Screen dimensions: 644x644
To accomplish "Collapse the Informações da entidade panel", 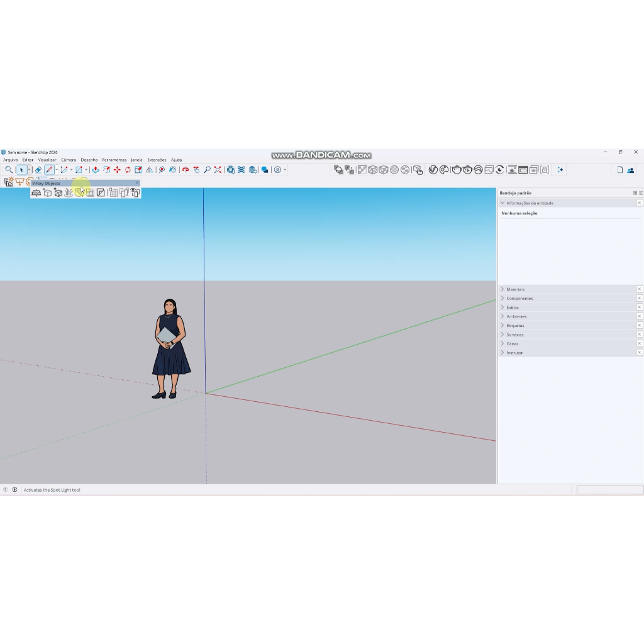I will tap(502, 203).
